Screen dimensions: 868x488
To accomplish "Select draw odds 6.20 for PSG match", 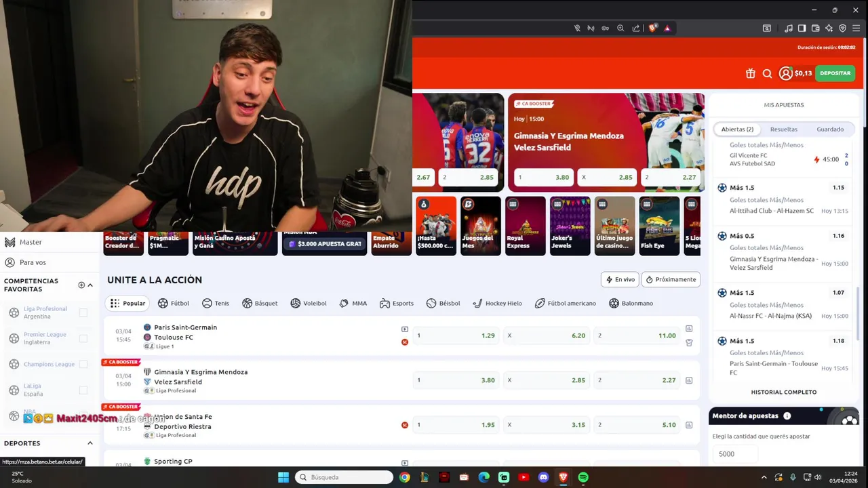I will [x=546, y=335].
